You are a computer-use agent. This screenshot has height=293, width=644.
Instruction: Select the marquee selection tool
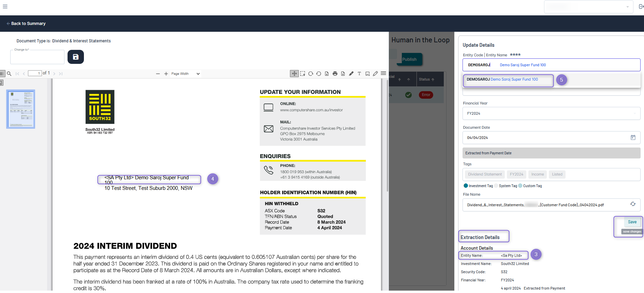click(303, 73)
